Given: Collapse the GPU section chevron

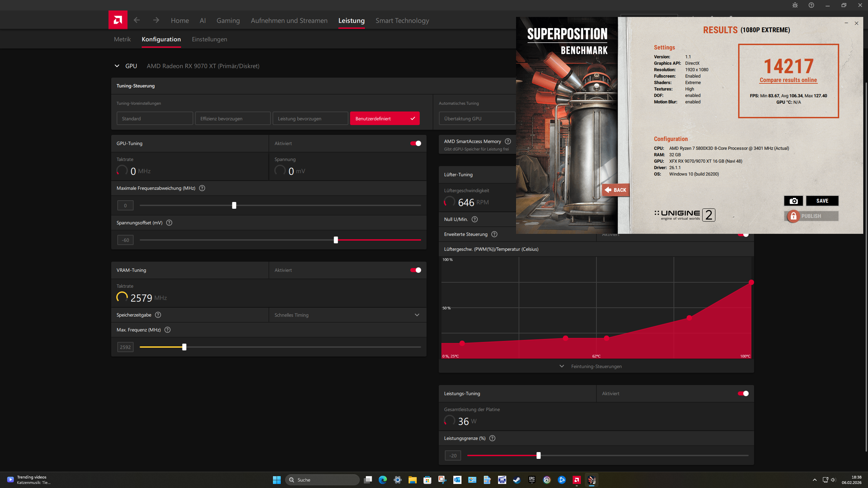Looking at the screenshot, I should tap(117, 66).
